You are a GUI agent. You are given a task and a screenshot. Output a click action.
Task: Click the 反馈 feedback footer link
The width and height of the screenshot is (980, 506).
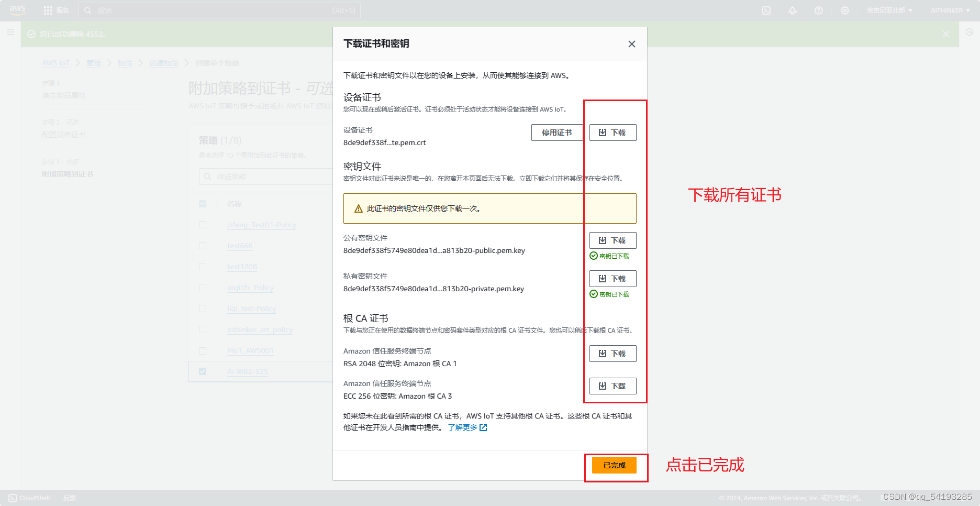pos(70,498)
